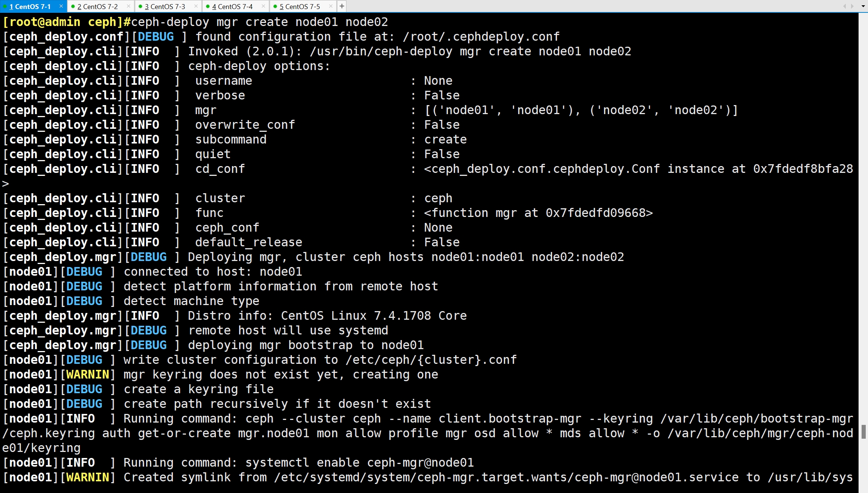Add a new session tab with plus button
868x493 pixels.
(342, 6)
